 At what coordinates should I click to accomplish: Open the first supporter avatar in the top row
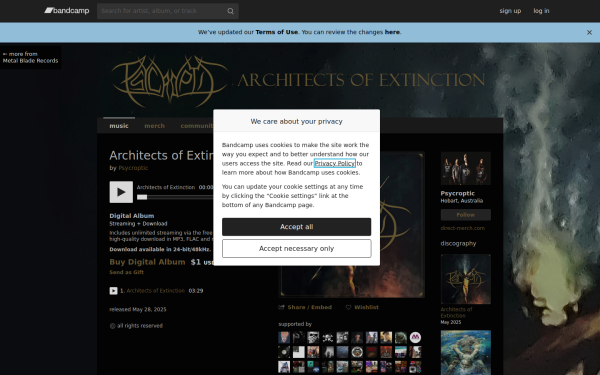(x=284, y=338)
